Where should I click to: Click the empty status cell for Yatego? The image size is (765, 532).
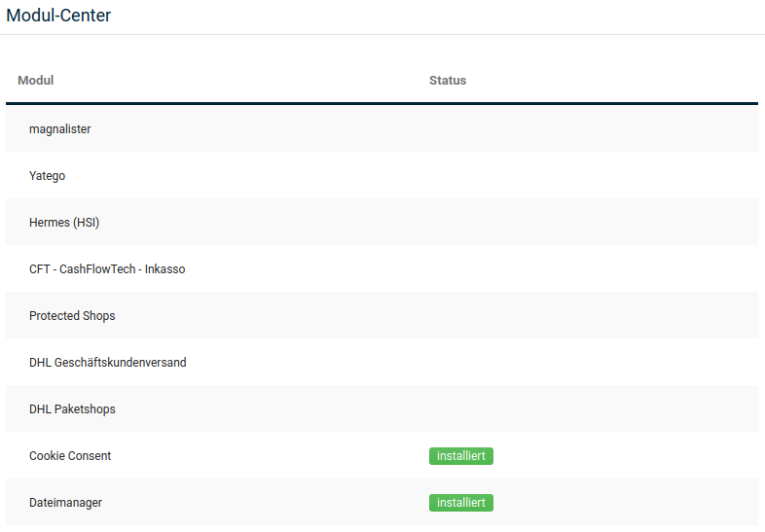[584, 176]
